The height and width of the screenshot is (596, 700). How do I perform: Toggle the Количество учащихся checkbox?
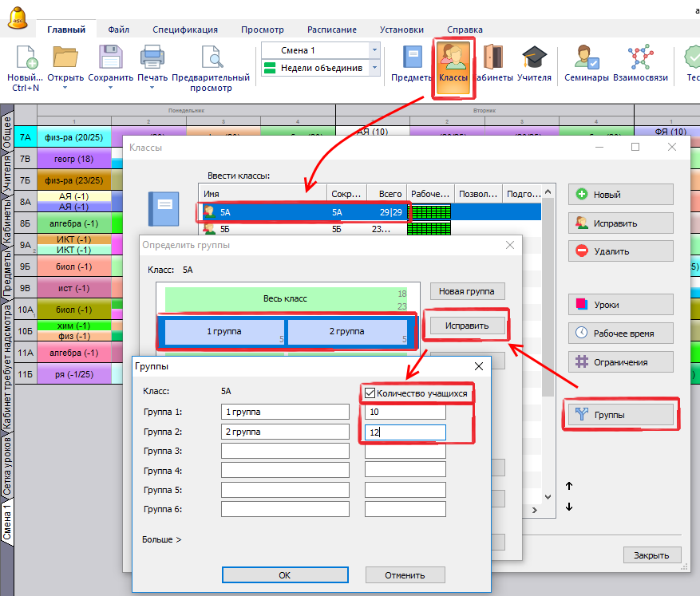370,393
